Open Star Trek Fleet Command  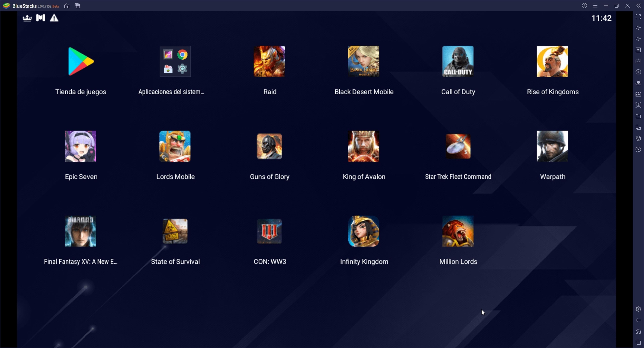click(x=458, y=146)
